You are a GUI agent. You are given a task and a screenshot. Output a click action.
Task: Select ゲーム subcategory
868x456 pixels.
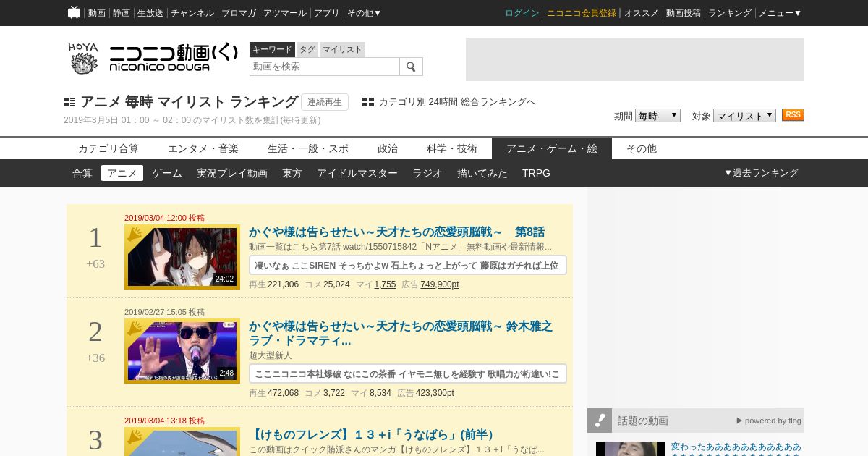pyautogui.click(x=167, y=173)
